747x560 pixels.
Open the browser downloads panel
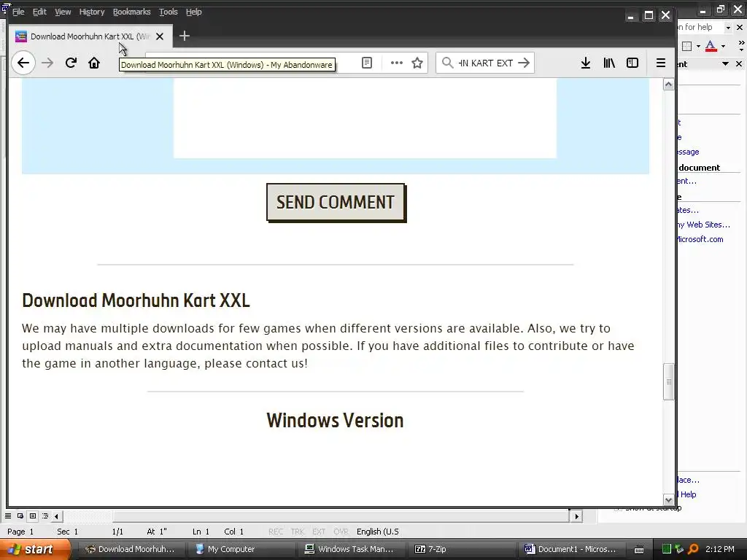pos(586,63)
